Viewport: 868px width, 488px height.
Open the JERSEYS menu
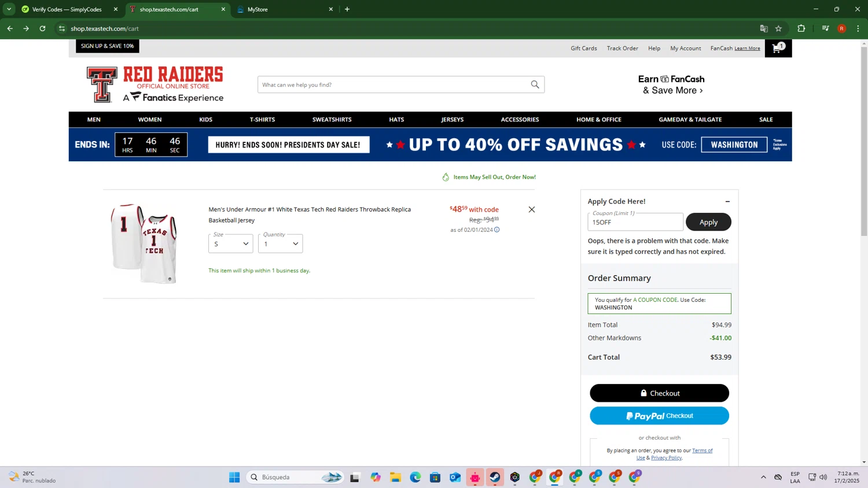tap(453, 120)
